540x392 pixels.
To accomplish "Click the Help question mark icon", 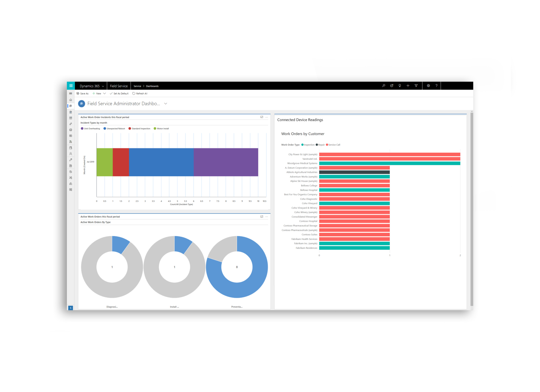I will [x=436, y=86].
